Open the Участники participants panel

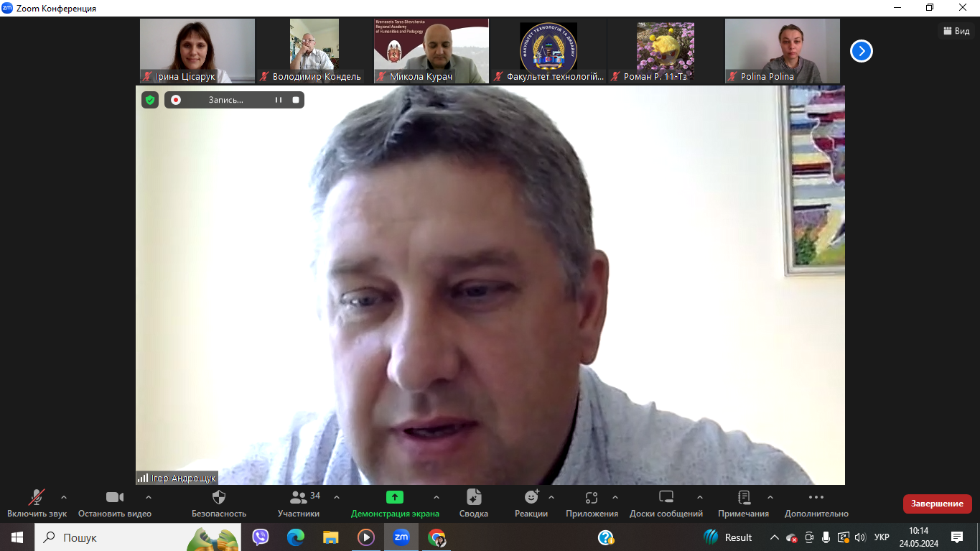[299, 497]
